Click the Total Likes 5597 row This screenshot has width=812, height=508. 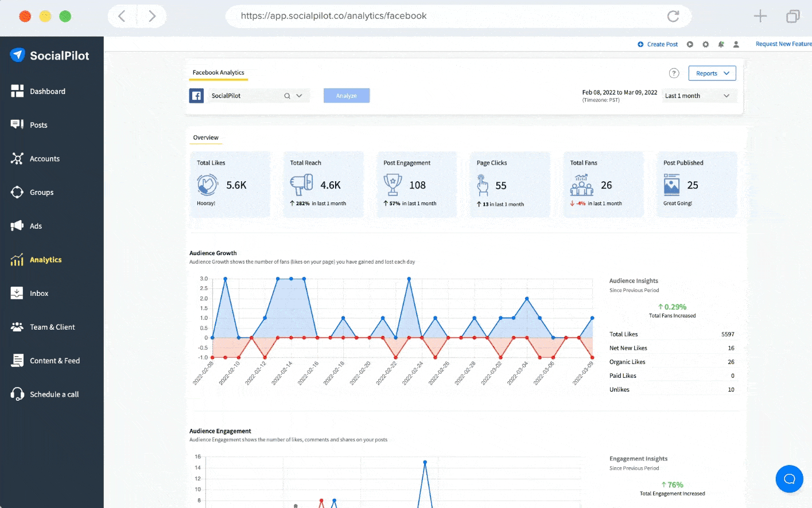pos(672,334)
